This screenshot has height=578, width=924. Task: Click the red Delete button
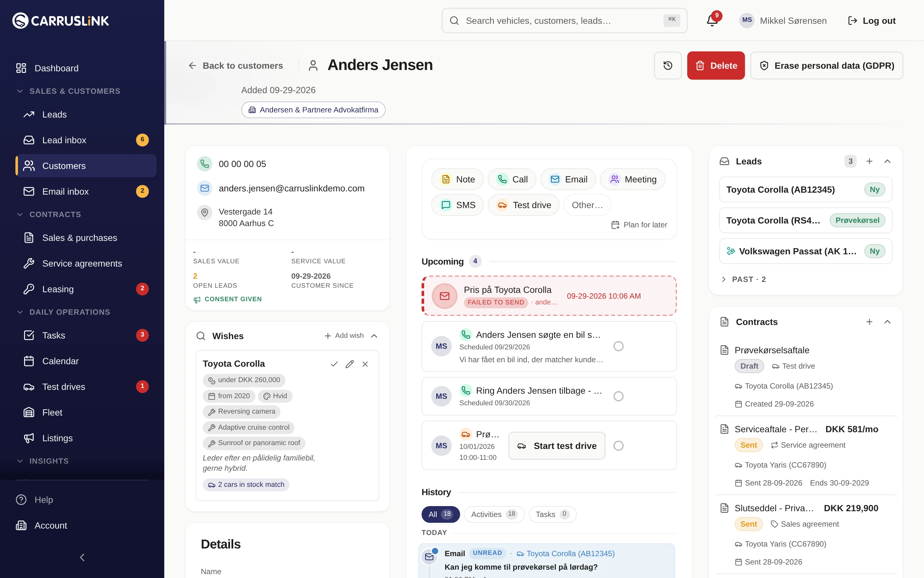tap(716, 66)
